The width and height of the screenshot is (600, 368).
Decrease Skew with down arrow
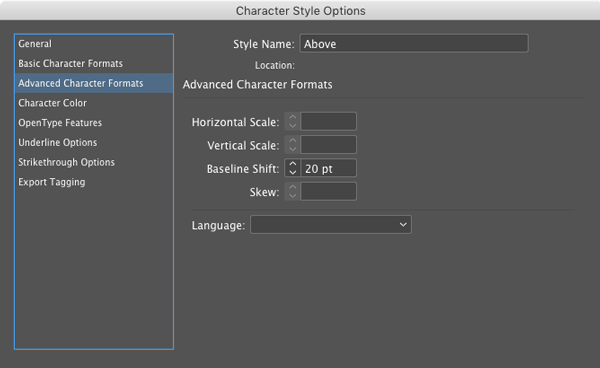[x=293, y=196]
